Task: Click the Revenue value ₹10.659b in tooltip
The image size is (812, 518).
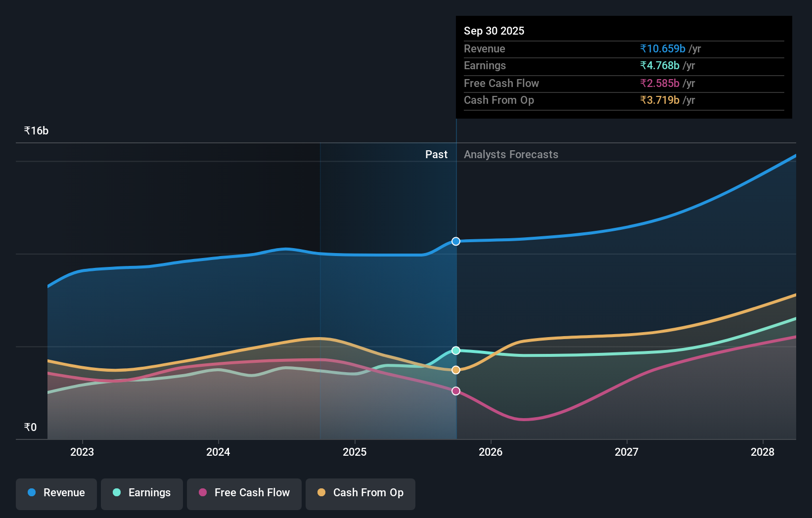Action: [x=663, y=48]
